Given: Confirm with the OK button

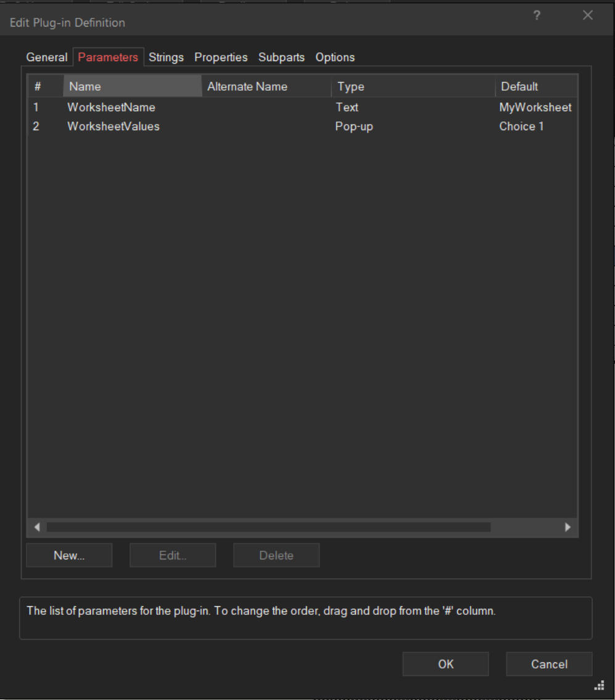Looking at the screenshot, I should (x=445, y=664).
